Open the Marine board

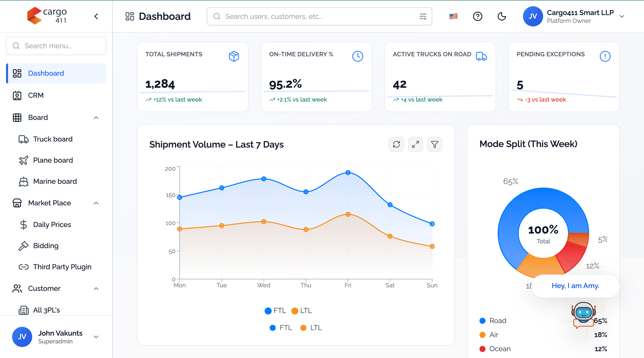(55, 181)
